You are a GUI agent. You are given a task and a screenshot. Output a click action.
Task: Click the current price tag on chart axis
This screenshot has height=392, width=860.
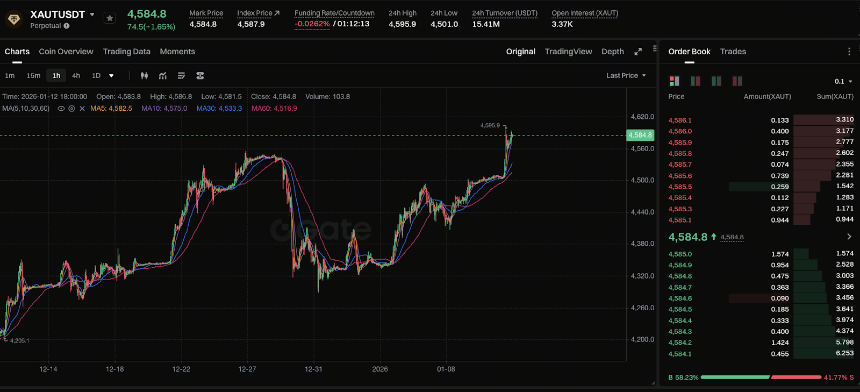tap(640, 135)
